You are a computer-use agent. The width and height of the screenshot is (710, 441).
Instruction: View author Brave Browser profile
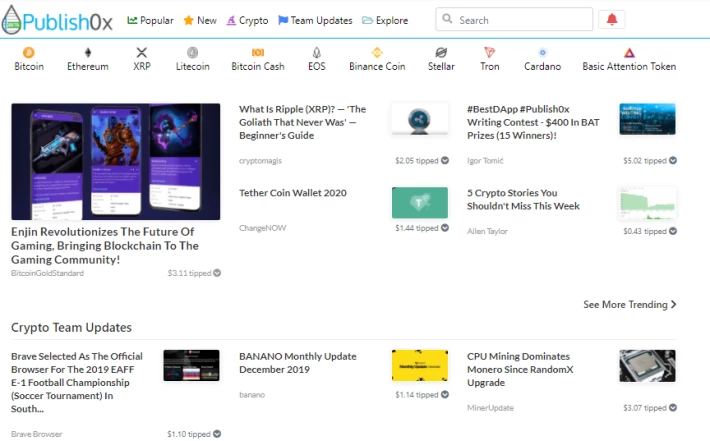click(37, 434)
